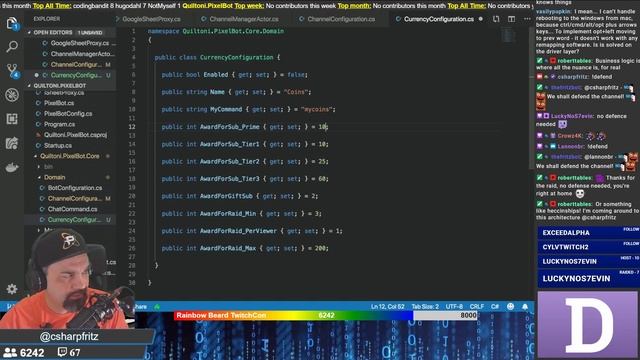Open Quiltoni.PixelBot.csproj file
The height and width of the screenshot is (360, 640).
pyautogui.click(x=75, y=135)
